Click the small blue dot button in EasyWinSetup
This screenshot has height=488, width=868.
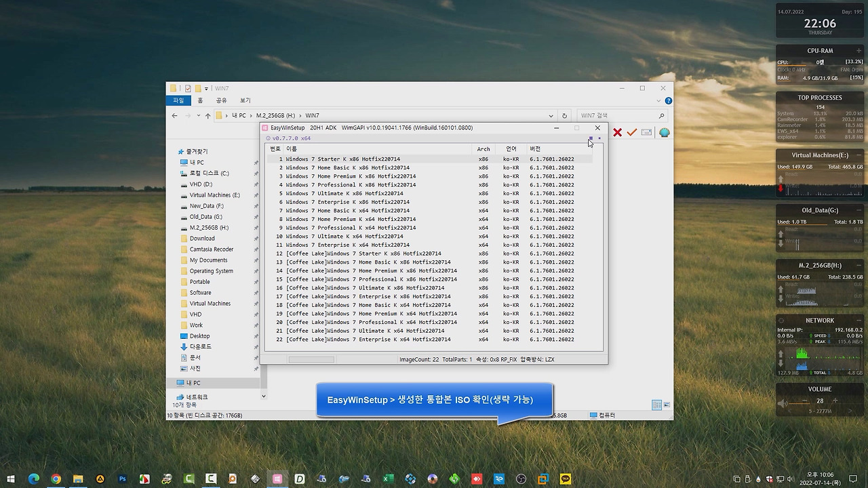click(599, 138)
